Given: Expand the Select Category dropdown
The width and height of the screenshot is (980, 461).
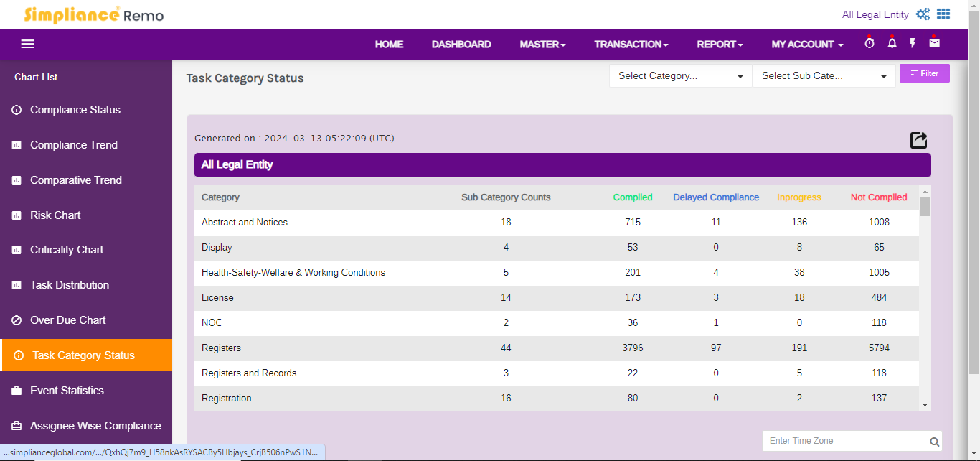Looking at the screenshot, I should [680, 76].
